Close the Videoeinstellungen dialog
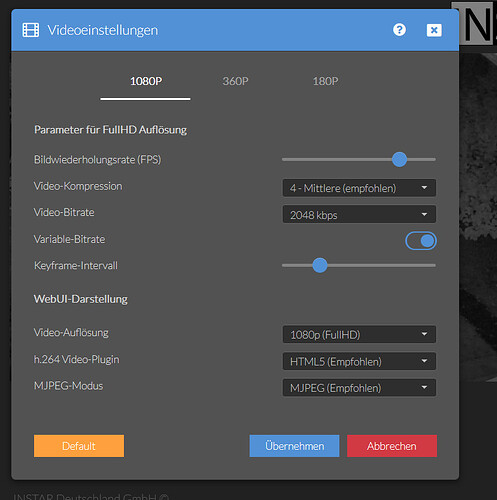This screenshot has height=500, width=497. tap(434, 30)
